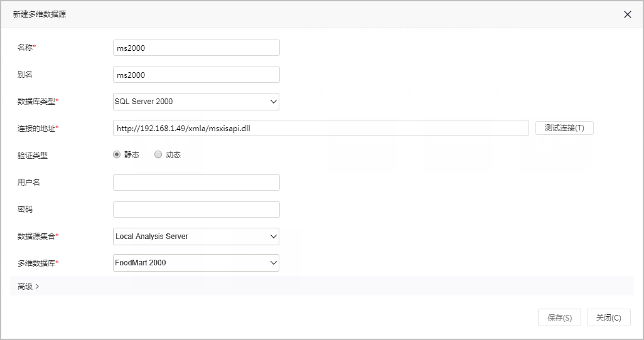Click the arrow icon of the Local Analysis Server combo box
This screenshot has width=644, height=340.
(x=274, y=236)
